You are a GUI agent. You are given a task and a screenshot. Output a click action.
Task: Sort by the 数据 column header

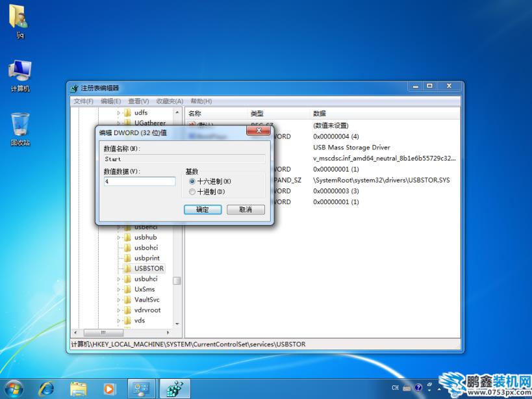(x=385, y=113)
